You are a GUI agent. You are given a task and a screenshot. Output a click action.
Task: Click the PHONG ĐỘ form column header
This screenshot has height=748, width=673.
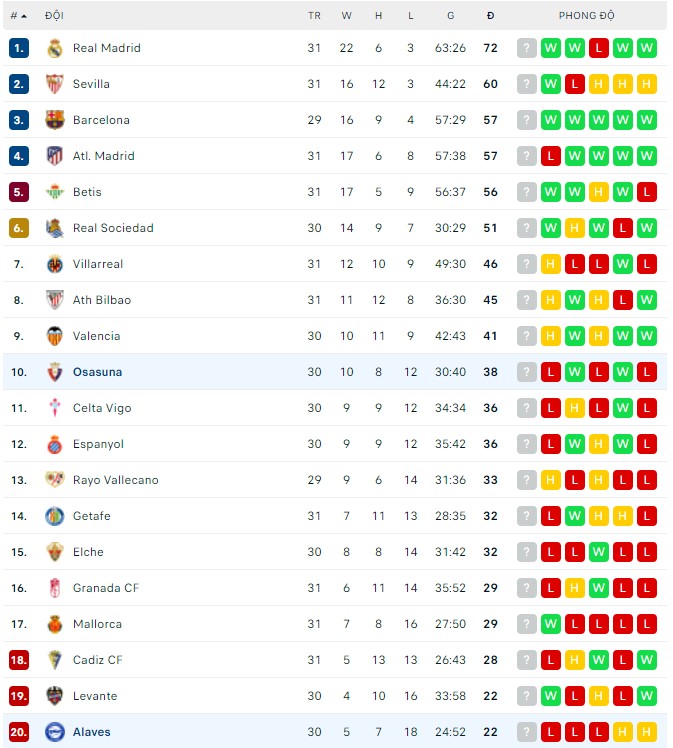[587, 16]
